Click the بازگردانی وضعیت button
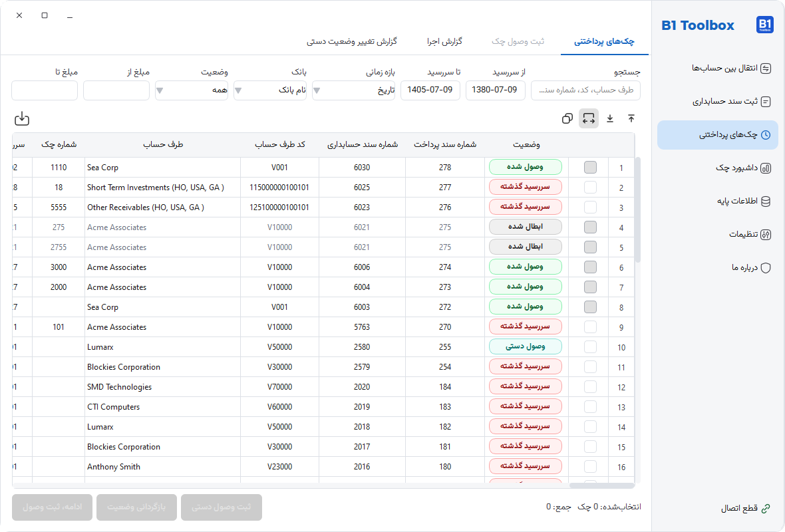This screenshot has height=532, width=785. coord(136,507)
